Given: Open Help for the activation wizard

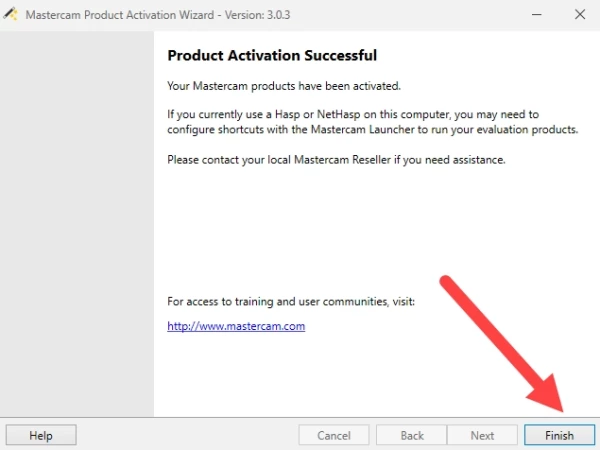Looking at the screenshot, I should (41, 436).
